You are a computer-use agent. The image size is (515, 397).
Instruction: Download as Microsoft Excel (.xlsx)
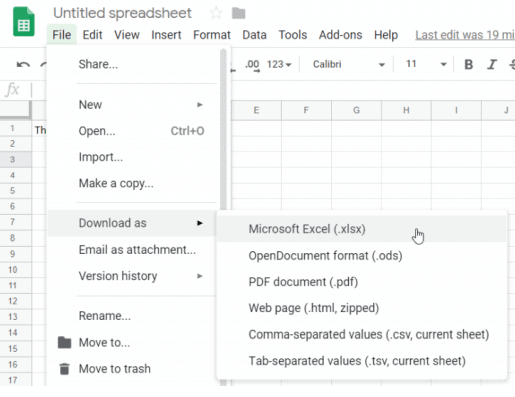point(362,229)
